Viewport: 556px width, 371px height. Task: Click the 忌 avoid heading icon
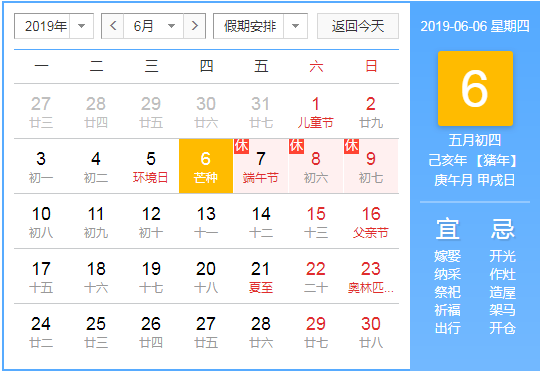point(502,229)
